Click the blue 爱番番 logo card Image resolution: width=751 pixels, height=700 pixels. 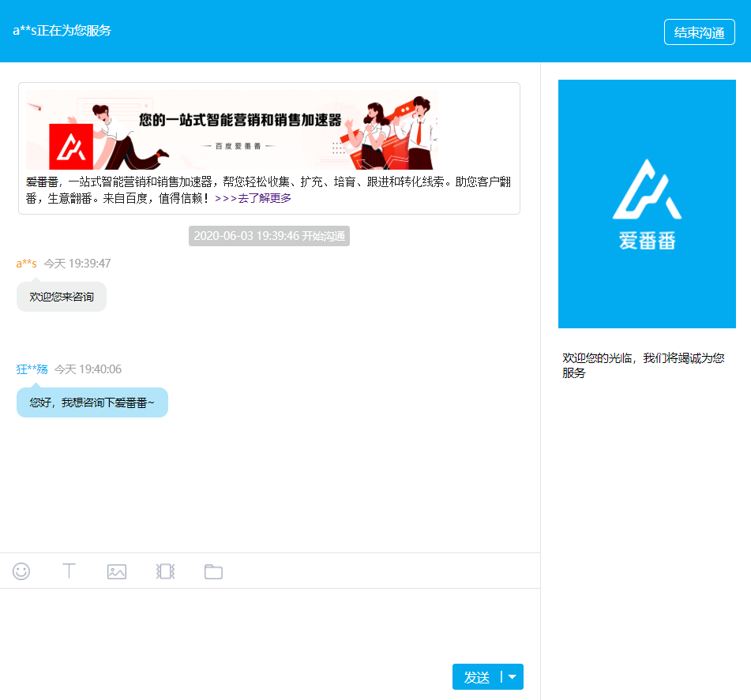(647, 204)
